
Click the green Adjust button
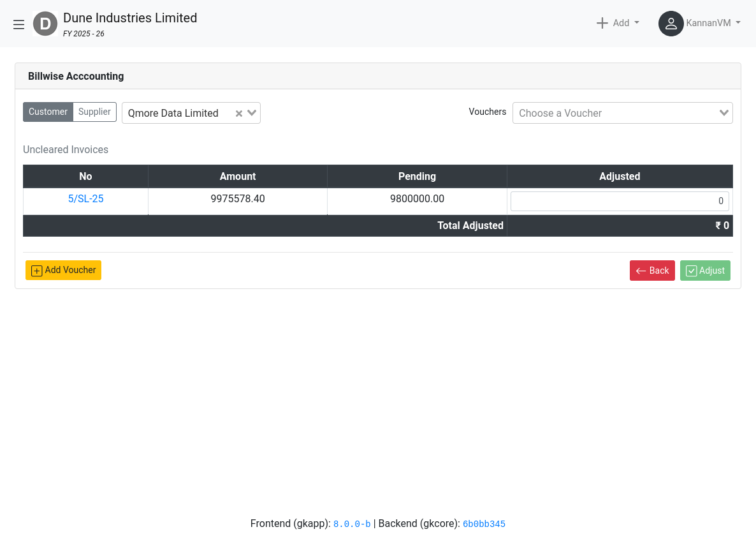[x=705, y=271]
